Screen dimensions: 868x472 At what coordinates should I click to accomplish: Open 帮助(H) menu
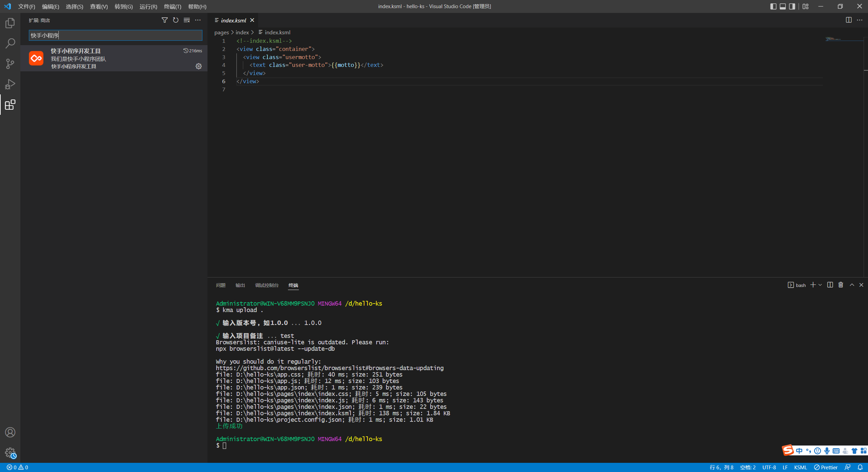[x=197, y=6]
